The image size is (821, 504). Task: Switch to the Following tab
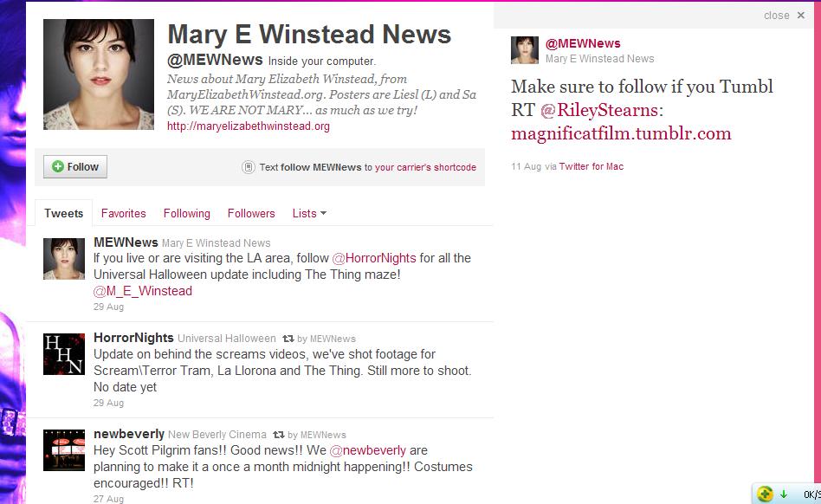(186, 213)
